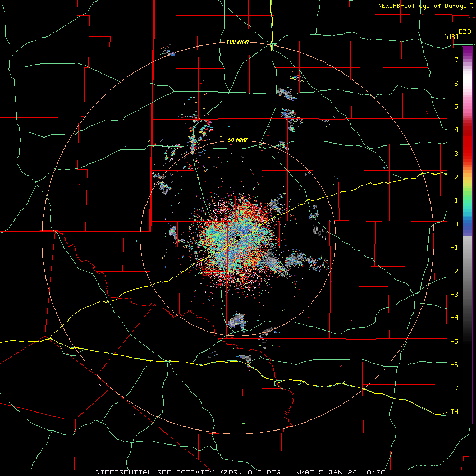Viewport: 476px width, 476px height.
Task: Click the -5 scale tick label
Action: pos(454,342)
